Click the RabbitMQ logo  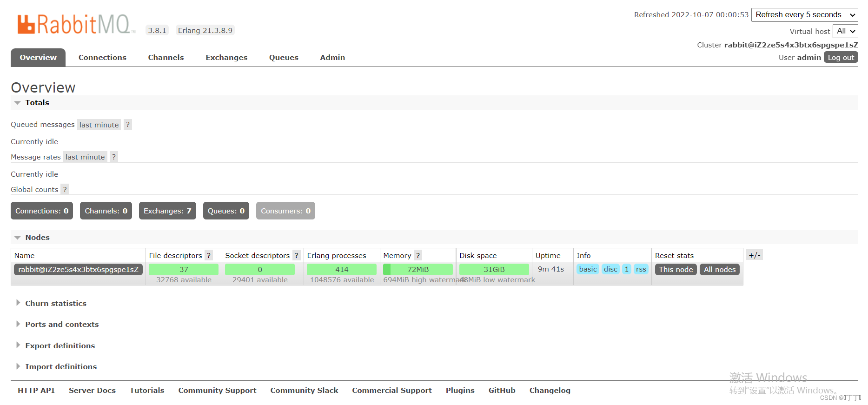pos(76,24)
